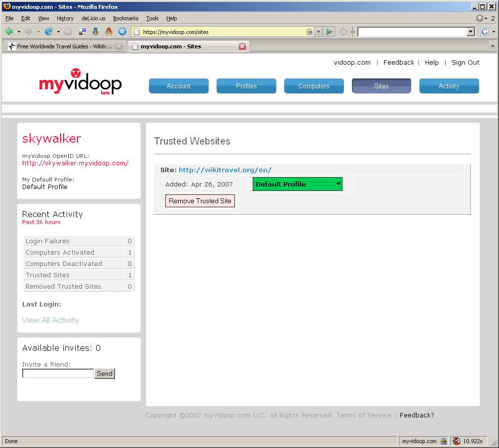The height and width of the screenshot is (448, 499).
Task: Open the list-all-tabs dropdown
Action: pos(493,46)
